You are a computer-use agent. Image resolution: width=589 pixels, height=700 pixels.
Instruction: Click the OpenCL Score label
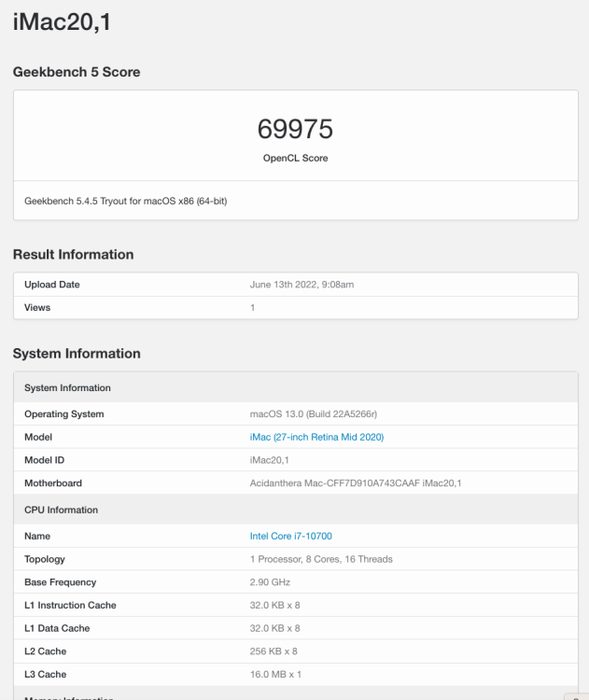[x=295, y=158]
